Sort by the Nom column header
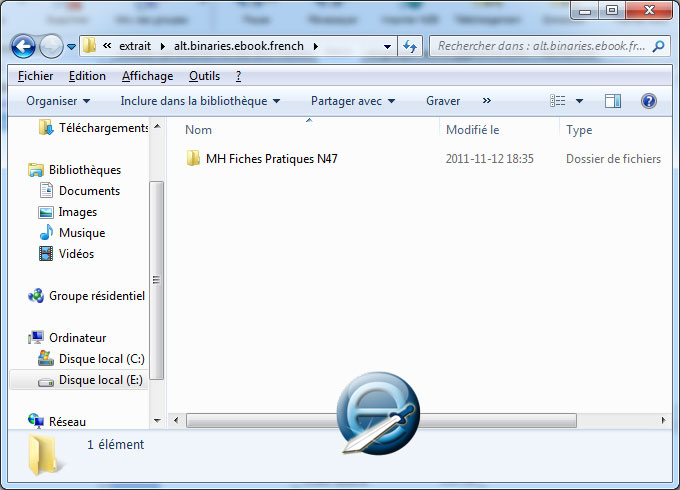Image resolution: width=680 pixels, height=490 pixels. pyautogui.click(x=198, y=130)
